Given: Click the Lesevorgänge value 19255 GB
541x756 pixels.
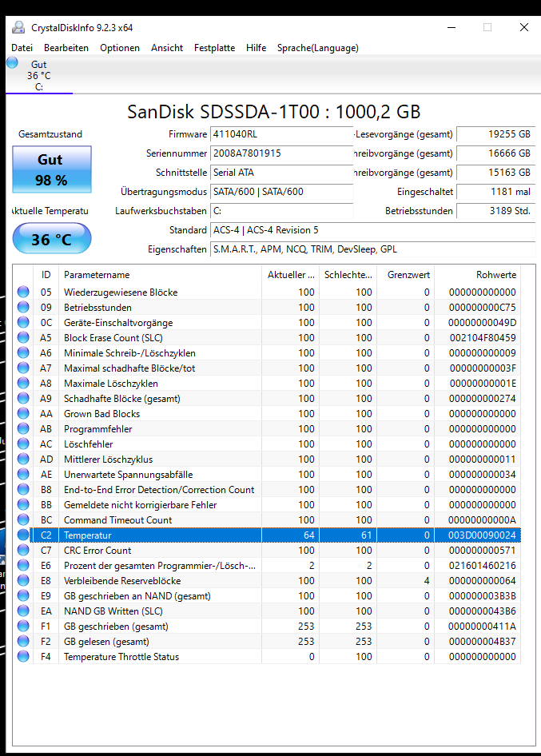Looking at the screenshot, I should [x=496, y=134].
